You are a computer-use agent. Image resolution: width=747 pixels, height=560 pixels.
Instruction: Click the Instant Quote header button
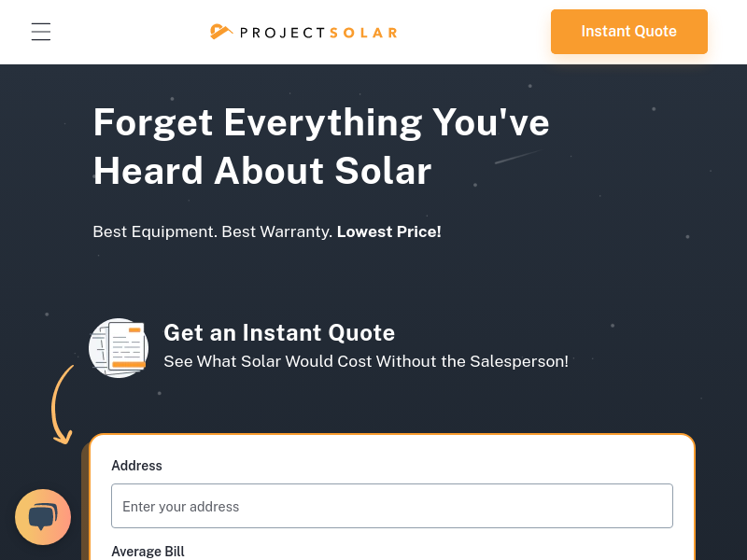pyautogui.click(x=628, y=32)
